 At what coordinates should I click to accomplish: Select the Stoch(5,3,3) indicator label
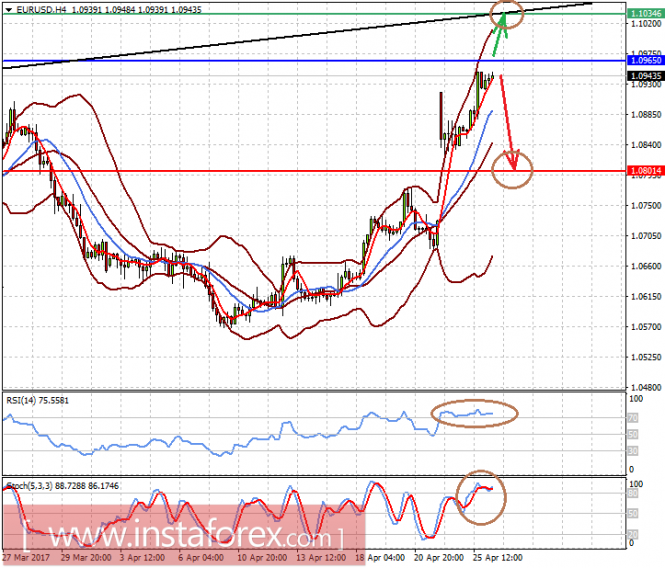[63, 486]
